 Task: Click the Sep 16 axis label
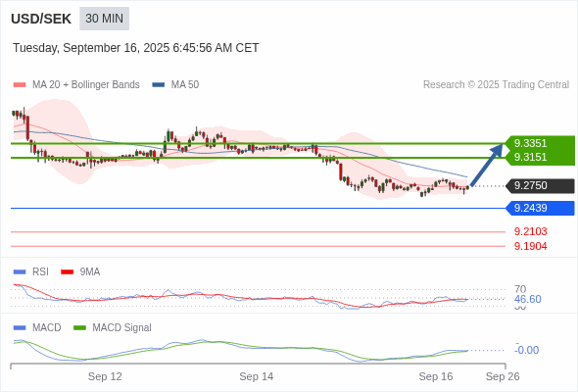(x=436, y=376)
